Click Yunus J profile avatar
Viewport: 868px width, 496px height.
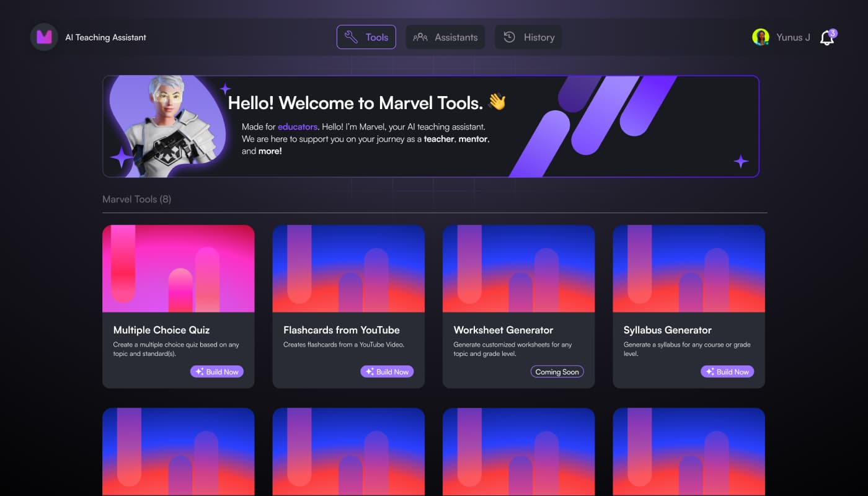761,37
